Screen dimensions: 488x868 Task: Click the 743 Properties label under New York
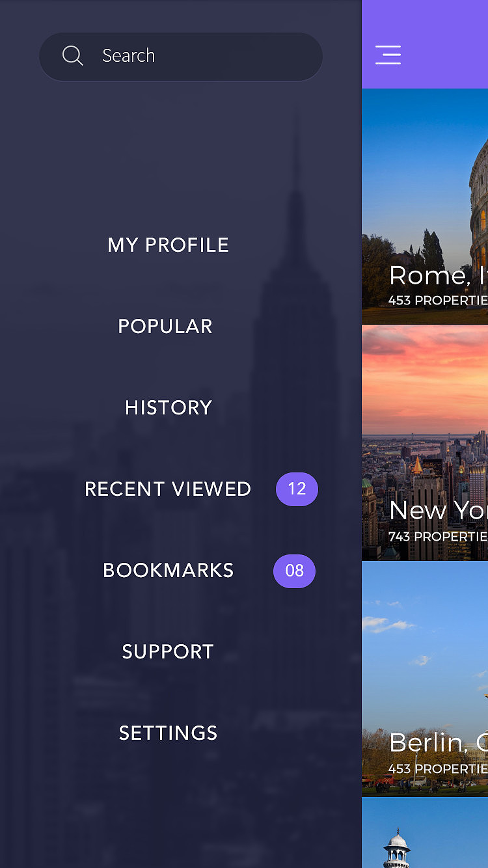[x=438, y=537]
